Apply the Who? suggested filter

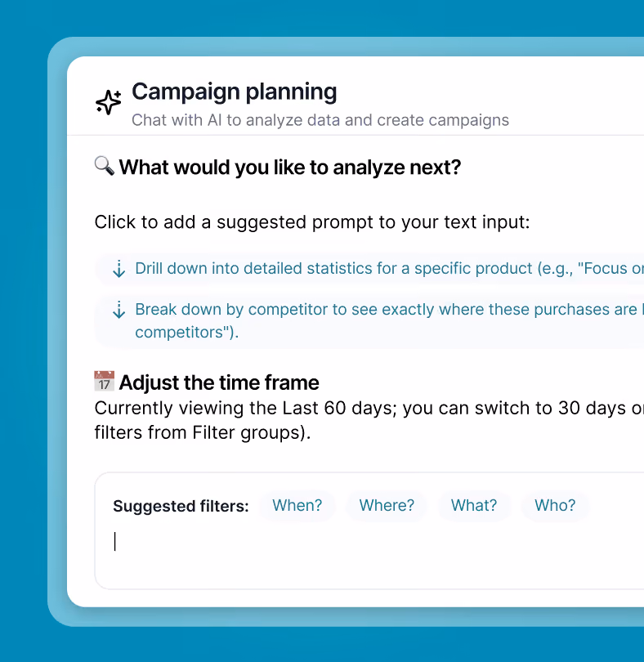[x=555, y=505]
